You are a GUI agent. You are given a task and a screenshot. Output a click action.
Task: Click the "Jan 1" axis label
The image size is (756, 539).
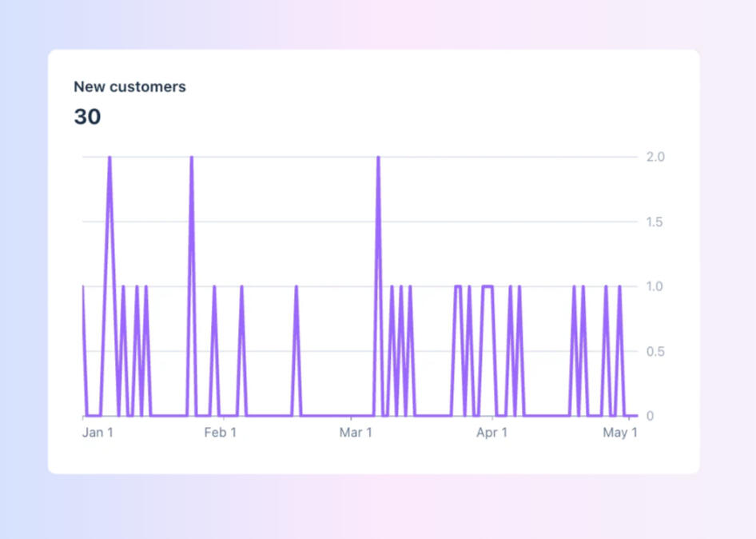click(x=97, y=433)
